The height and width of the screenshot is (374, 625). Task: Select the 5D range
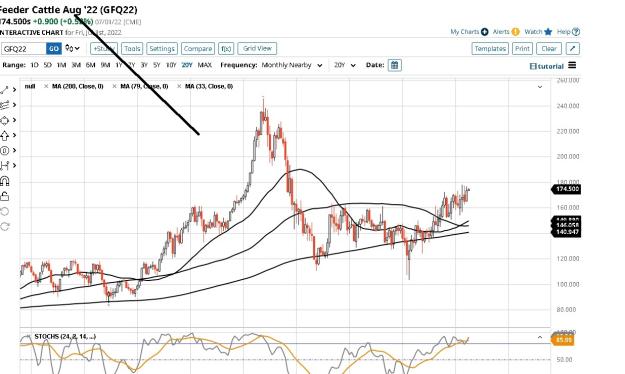point(47,65)
